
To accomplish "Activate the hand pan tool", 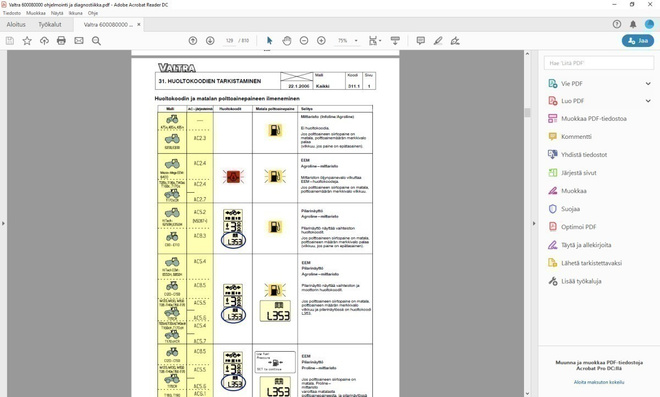I will pos(287,41).
